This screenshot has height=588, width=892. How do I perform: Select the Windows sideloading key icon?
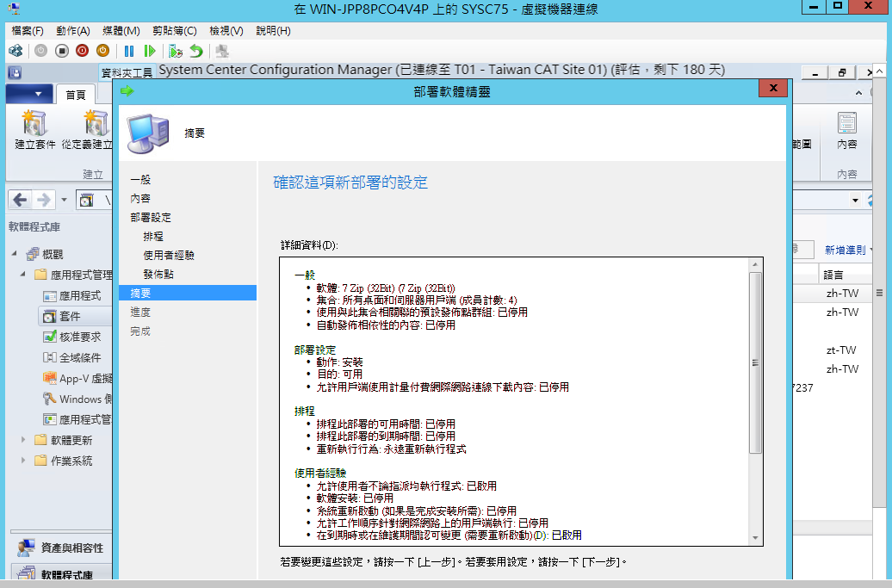pos(50,399)
